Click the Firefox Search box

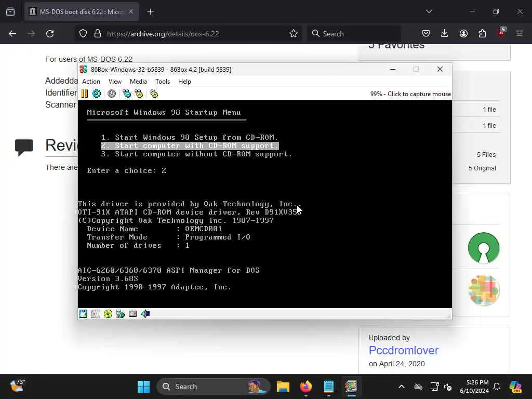click(353, 34)
